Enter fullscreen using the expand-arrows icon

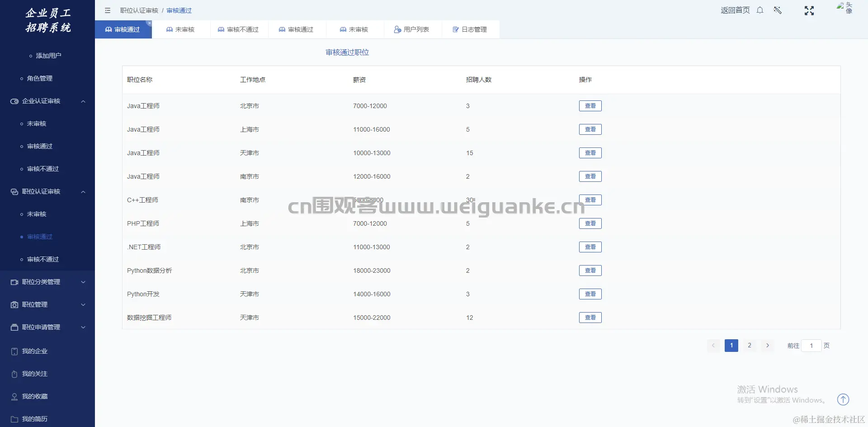[x=809, y=11]
